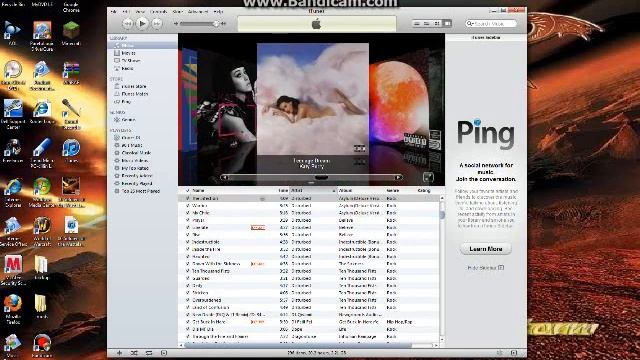This screenshot has height=360, width=640.
Task: Open the Controls menu
Action: [x=158, y=12]
